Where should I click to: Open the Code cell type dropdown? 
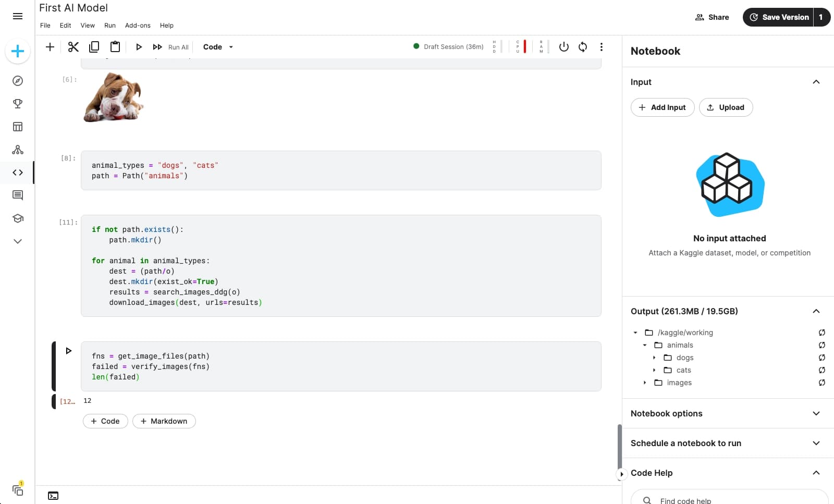(218, 47)
